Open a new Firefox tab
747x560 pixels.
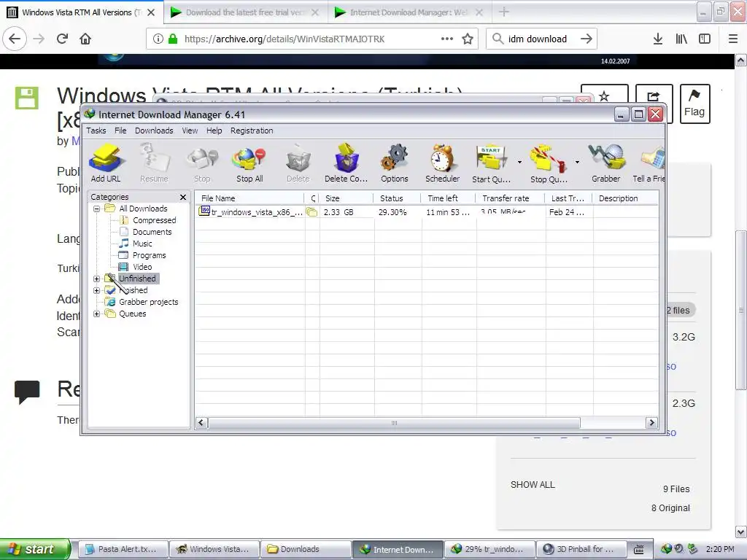pyautogui.click(x=504, y=12)
